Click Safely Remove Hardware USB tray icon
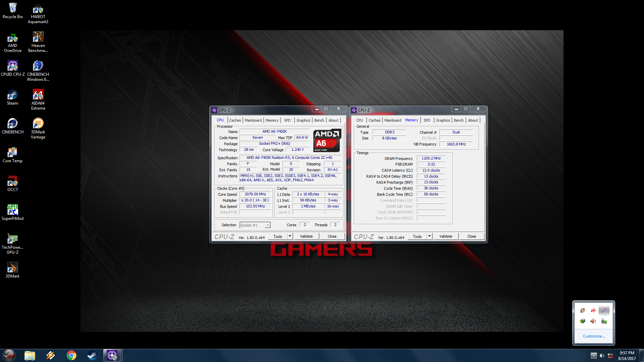This screenshot has width=644, height=362. pos(604,321)
